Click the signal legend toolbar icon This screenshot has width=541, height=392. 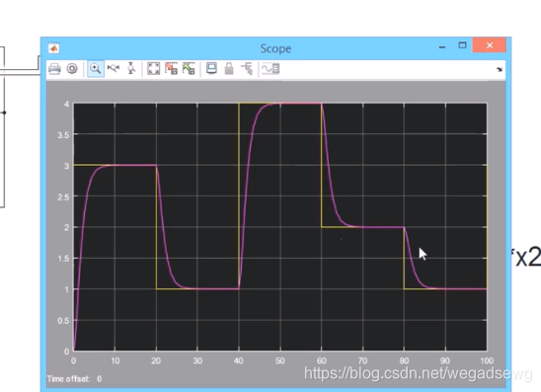click(x=270, y=69)
